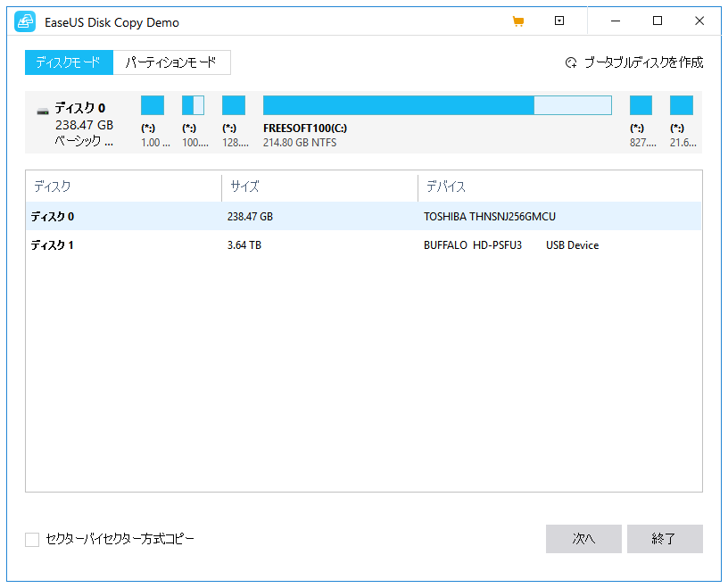Click the disk drive icon next to ディスク 0

click(42, 109)
